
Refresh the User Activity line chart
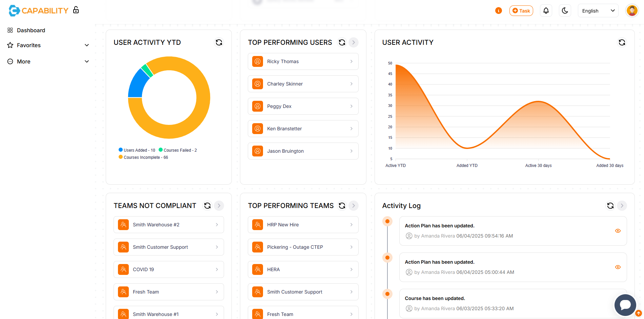tap(622, 42)
